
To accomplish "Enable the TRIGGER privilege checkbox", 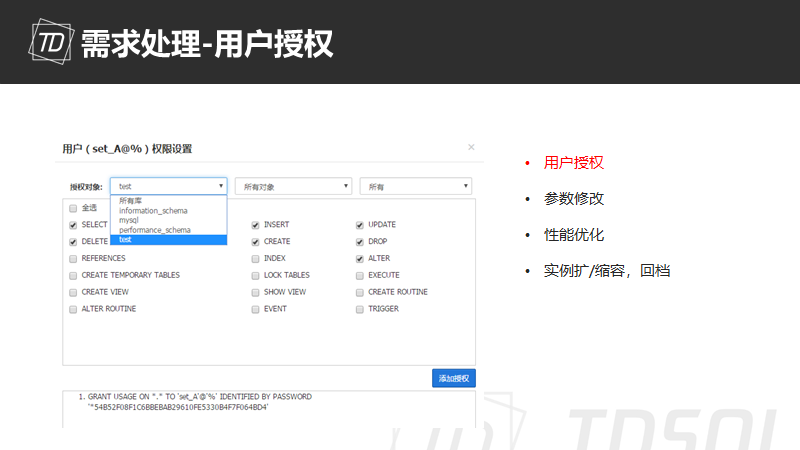I will [x=360, y=309].
